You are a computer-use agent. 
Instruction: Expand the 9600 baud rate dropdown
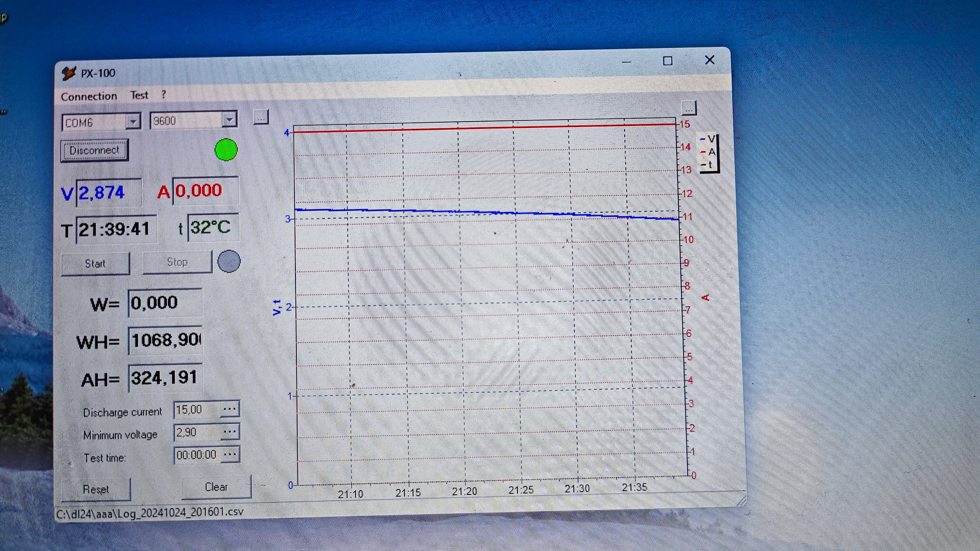[x=229, y=120]
